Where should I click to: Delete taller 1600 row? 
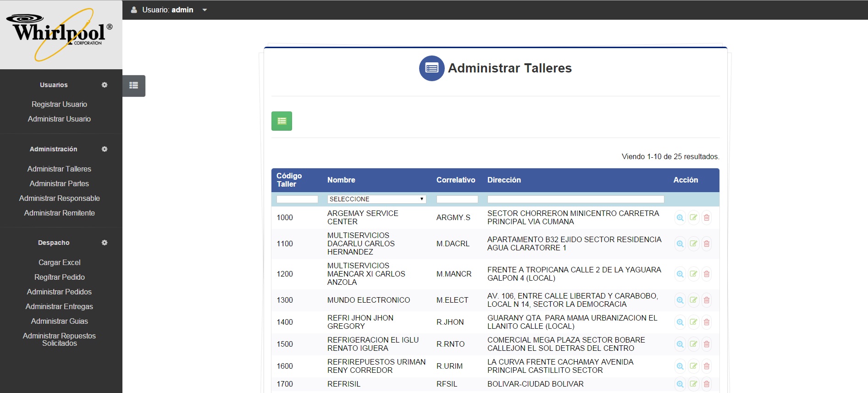tap(707, 366)
